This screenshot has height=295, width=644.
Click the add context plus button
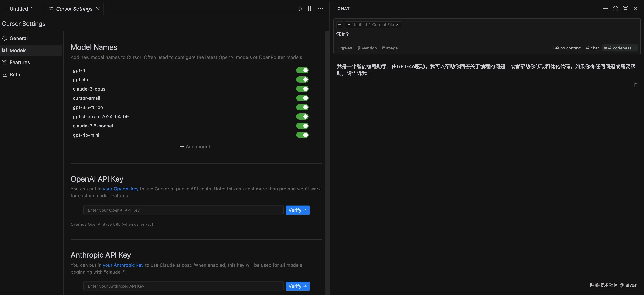[x=340, y=24]
